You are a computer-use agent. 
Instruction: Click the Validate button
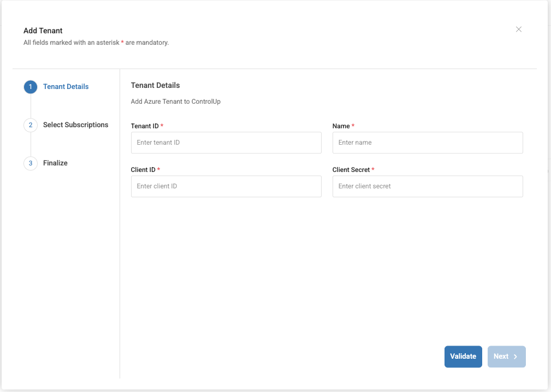click(463, 356)
